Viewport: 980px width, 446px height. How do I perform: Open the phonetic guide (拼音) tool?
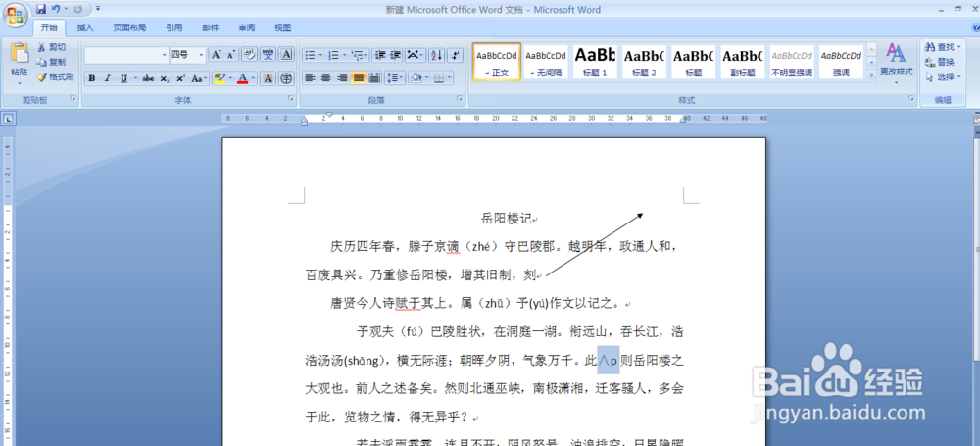pos(269,55)
